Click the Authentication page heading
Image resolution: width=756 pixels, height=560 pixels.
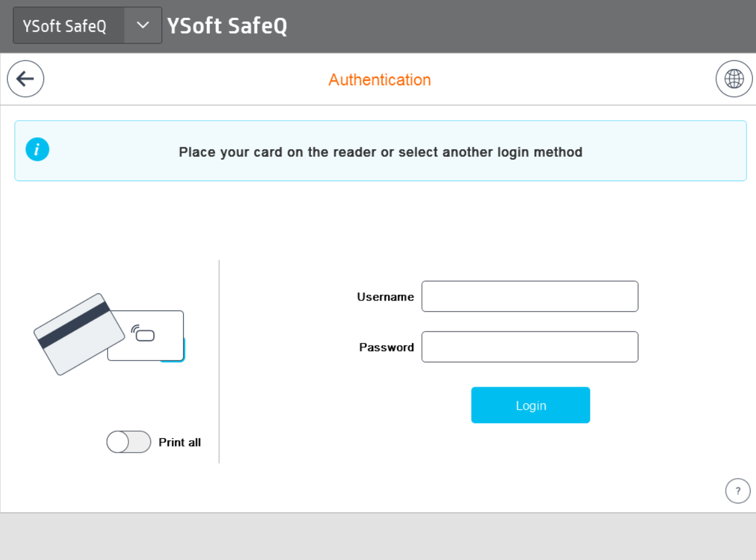(379, 80)
